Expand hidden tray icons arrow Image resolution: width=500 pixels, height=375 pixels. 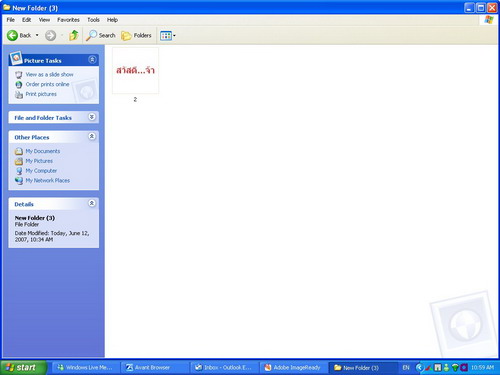tap(420, 368)
